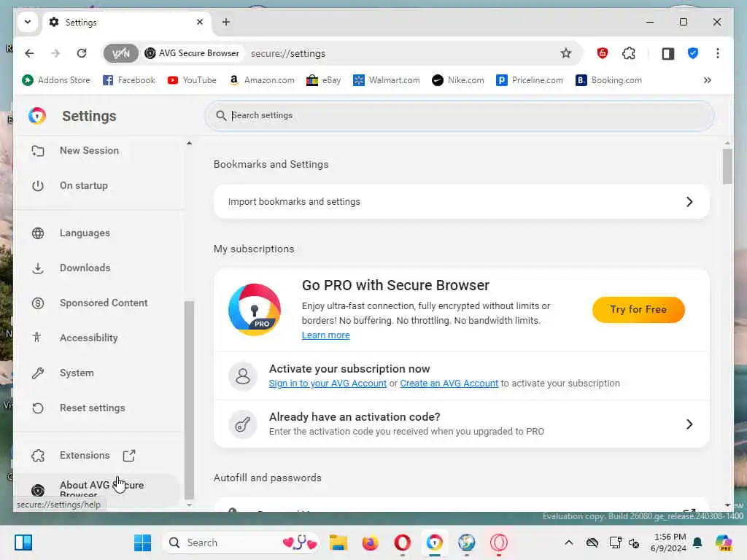Click AVG Secure Browser site info chip

click(x=193, y=53)
